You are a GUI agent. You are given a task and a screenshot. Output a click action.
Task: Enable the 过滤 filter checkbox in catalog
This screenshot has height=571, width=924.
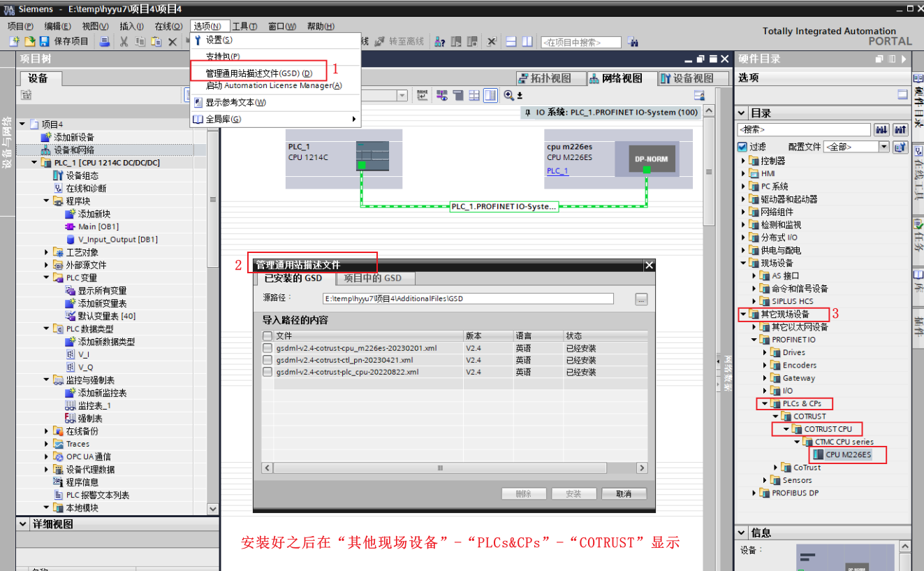click(742, 147)
